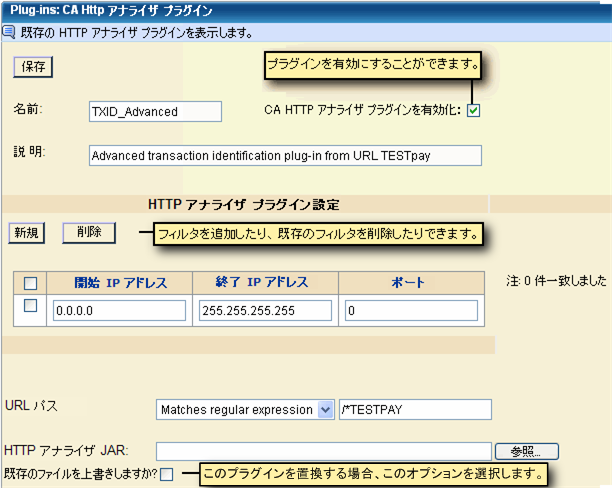Click the start IP field showing 0.0.0.0
The width and height of the screenshot is (612, 488).
pos(119,310)
